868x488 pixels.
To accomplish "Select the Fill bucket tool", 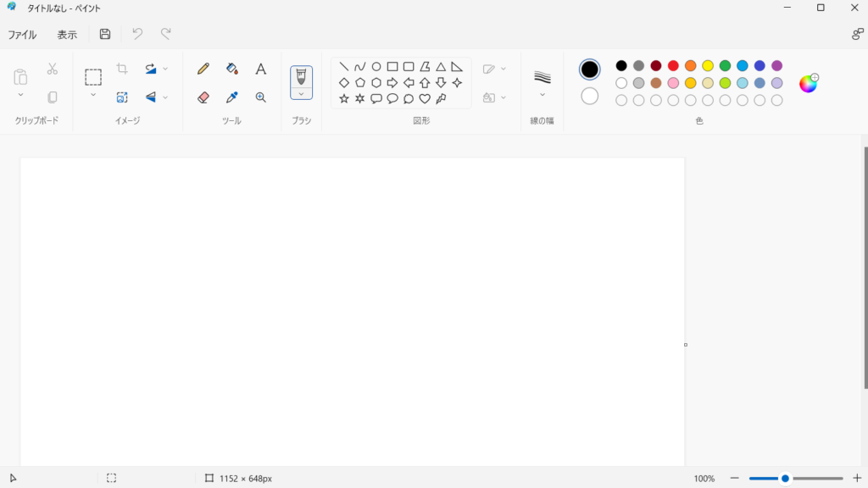I will [x=232, y=69].
